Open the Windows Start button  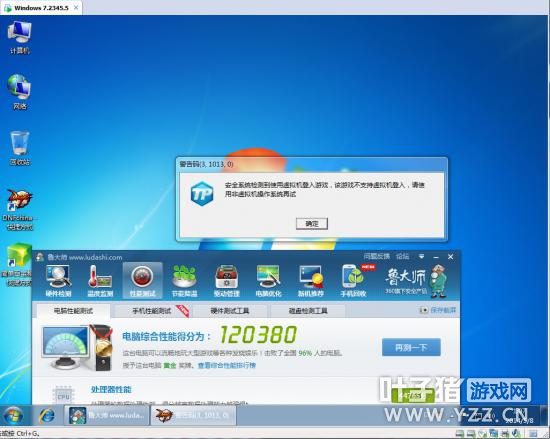13,416
